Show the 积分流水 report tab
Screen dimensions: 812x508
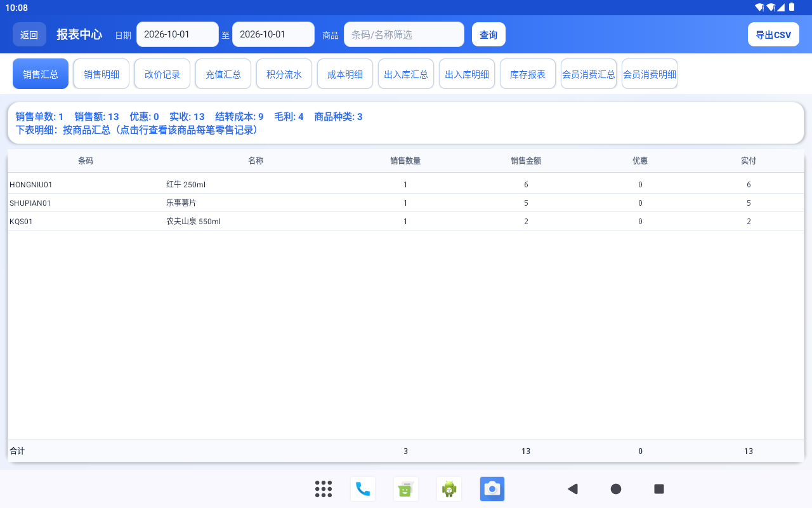click(284, 74)
